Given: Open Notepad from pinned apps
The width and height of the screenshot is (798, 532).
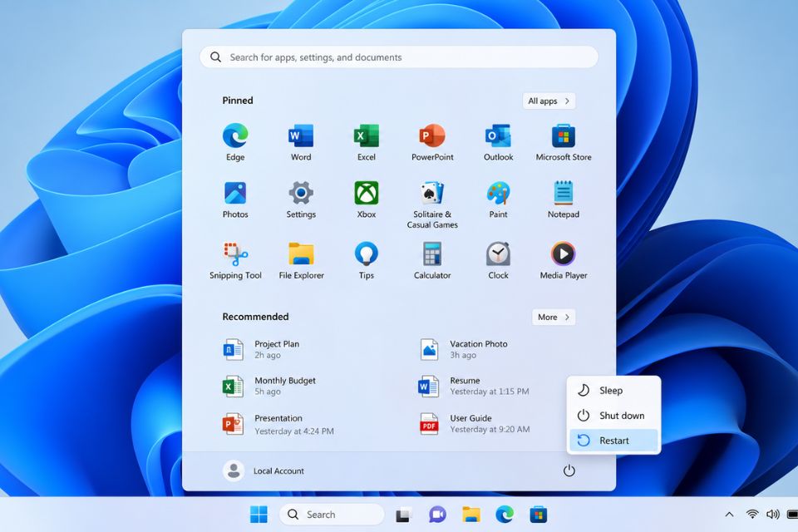Looking at the screenshot, I should 564,199.
